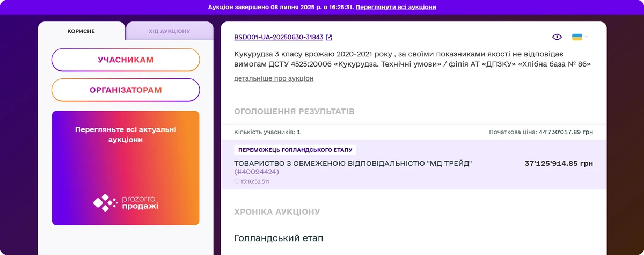Open auction ID link BSD001-UA-20250630-31843
The image size is (644, 255).
279,38
